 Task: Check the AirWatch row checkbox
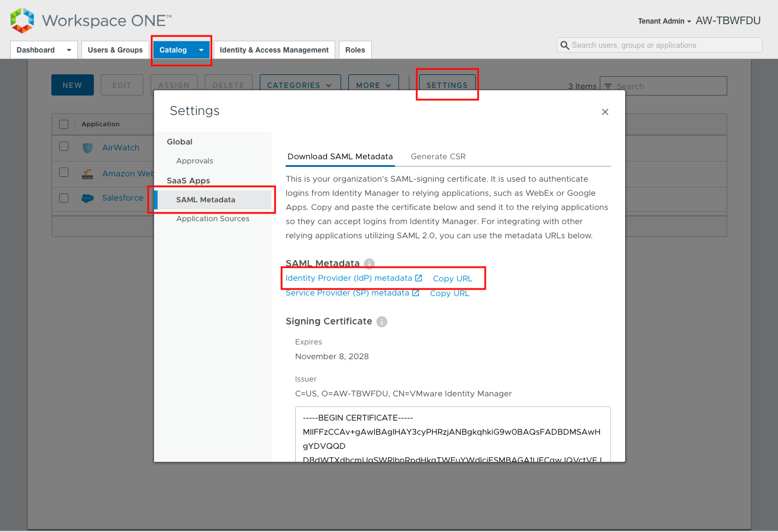point(64,146)
